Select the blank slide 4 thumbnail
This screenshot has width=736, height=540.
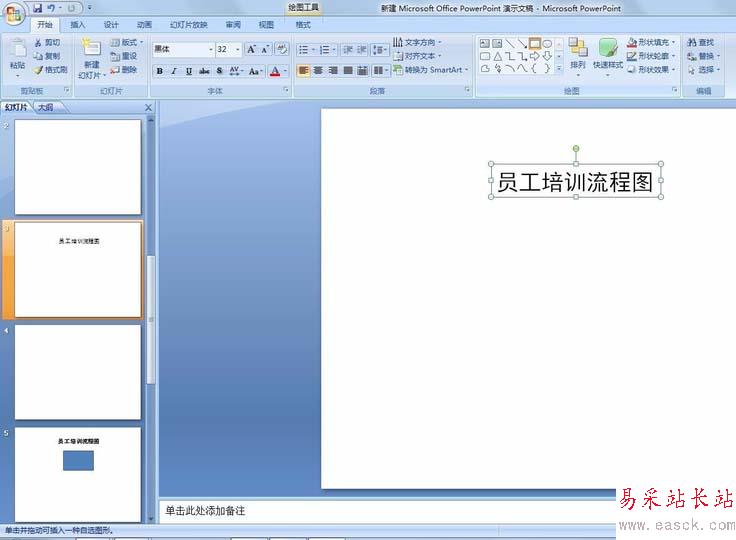(x=78, y=372)
